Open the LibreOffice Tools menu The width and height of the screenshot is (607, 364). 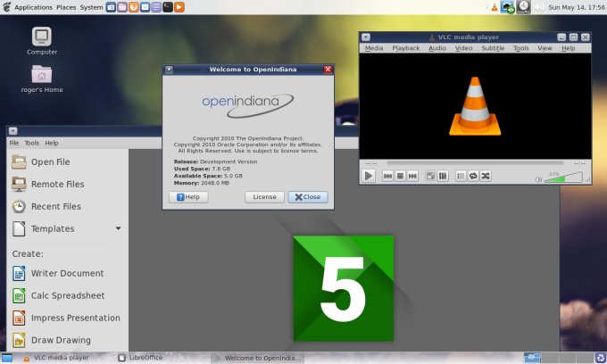click(31, 143)
